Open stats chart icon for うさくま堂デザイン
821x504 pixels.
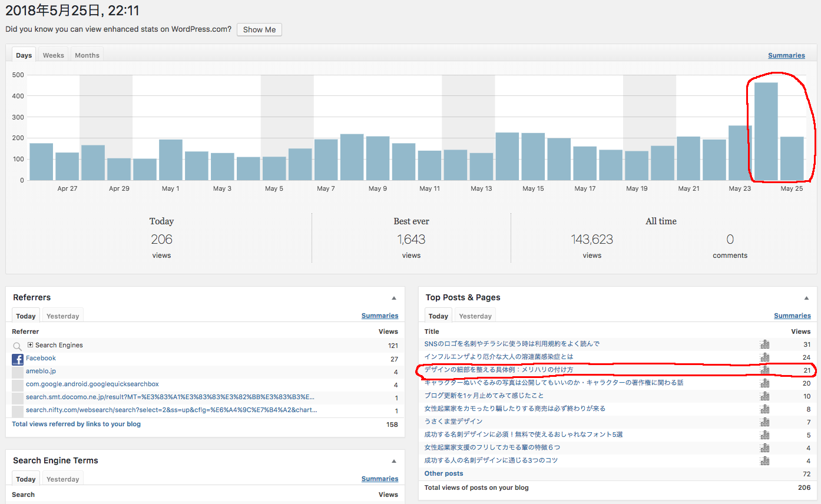click(765, 422)
